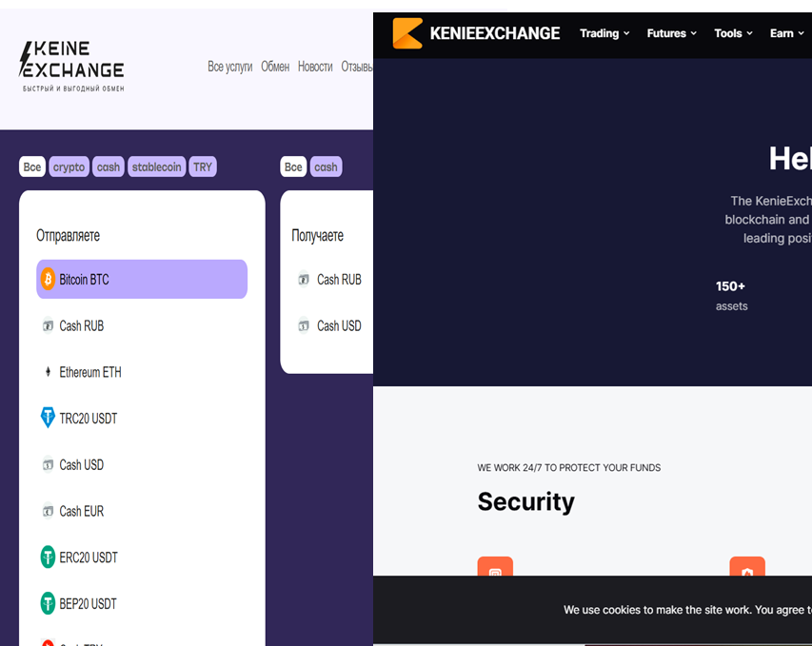This screenshot has height=646, width=812.
Task: Select the stablecoin filter tag
Action: (156, 166)
